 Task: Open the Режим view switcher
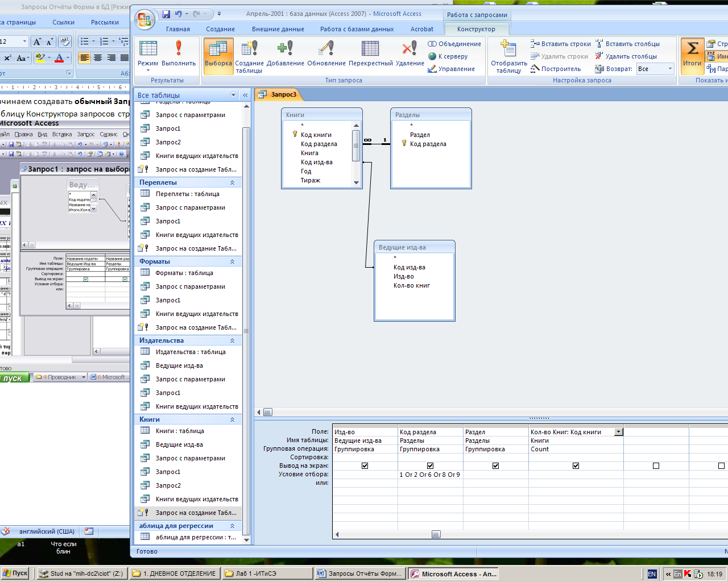click(x=148, y=56)
